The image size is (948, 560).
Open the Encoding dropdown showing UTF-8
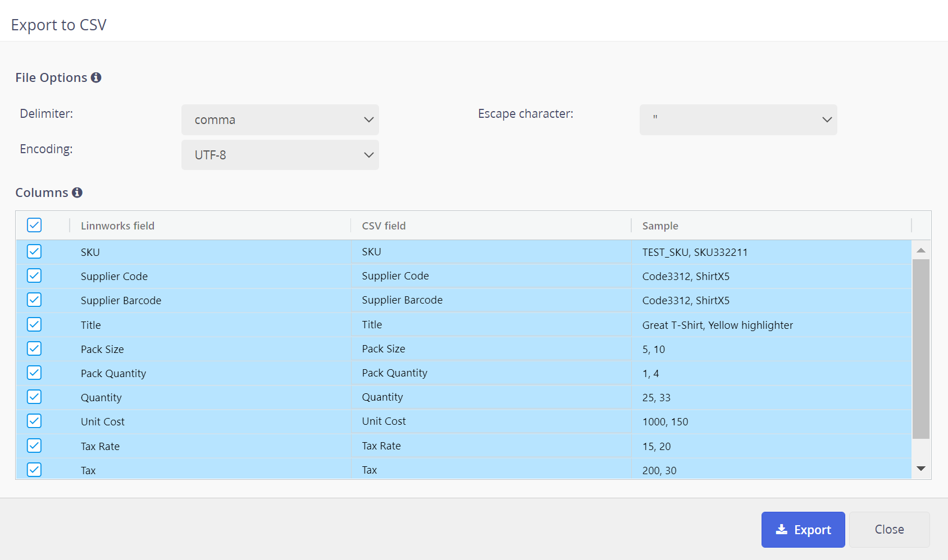point(280,155)
